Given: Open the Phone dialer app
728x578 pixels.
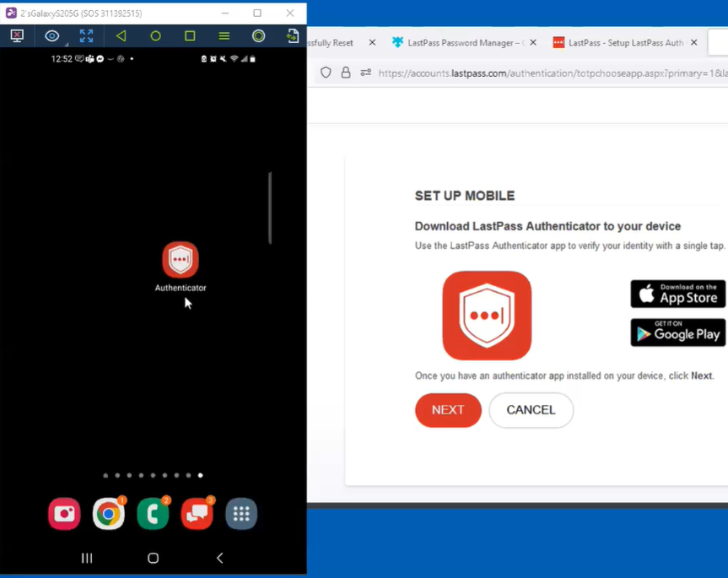Looking at the screenshot, I should 153,514.
